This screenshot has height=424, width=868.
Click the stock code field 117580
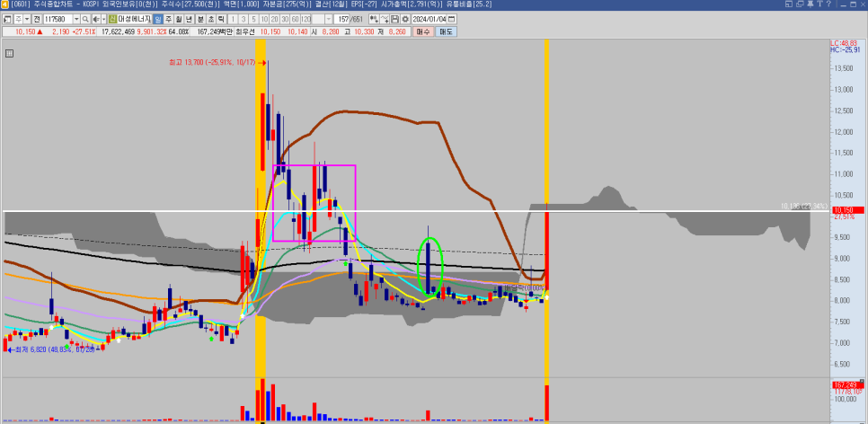[x=58, y=19]
